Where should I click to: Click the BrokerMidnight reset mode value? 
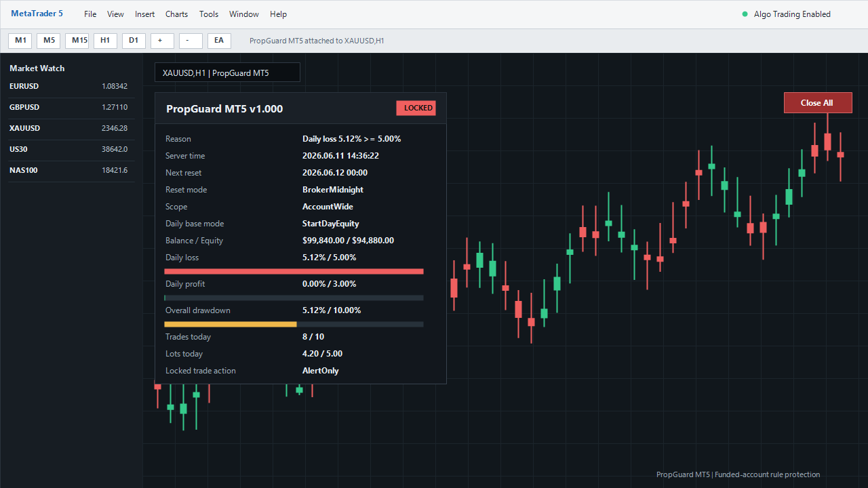(333, 190)
